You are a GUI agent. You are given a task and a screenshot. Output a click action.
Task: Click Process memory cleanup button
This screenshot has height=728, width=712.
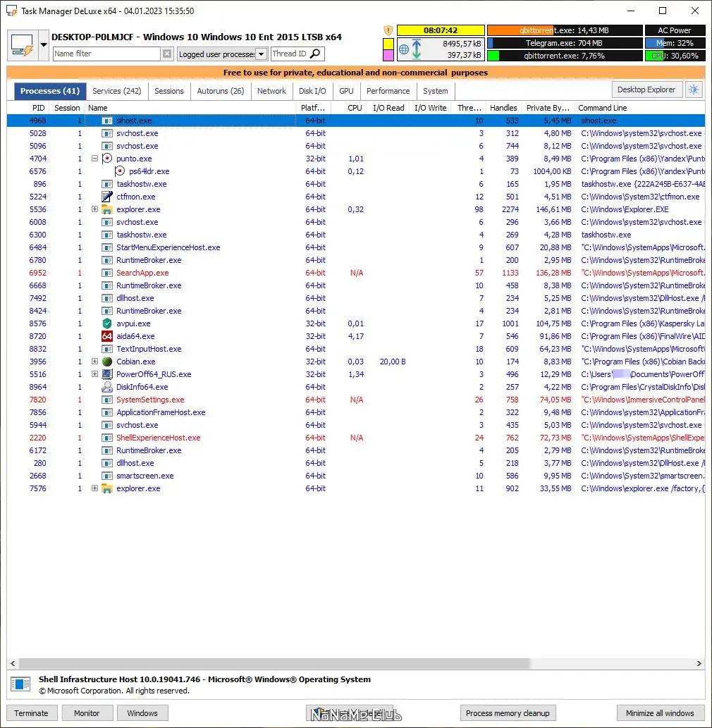point(508,712)
